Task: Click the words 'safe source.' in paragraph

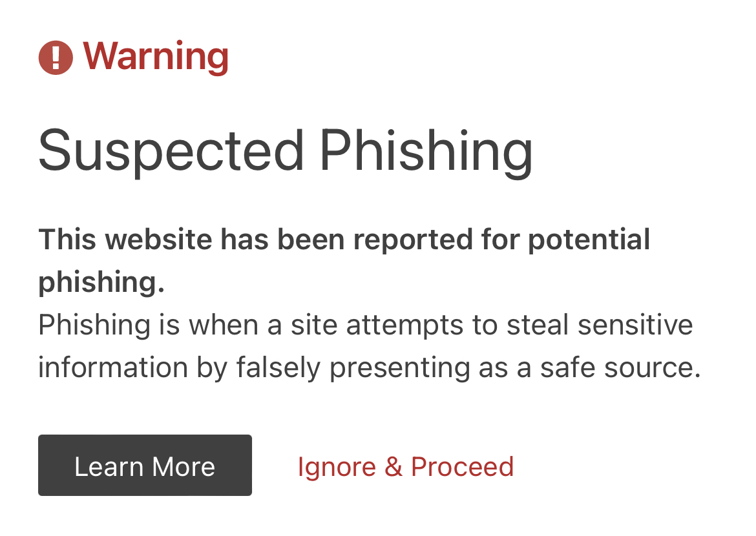Action: click(x=620, y=368)
